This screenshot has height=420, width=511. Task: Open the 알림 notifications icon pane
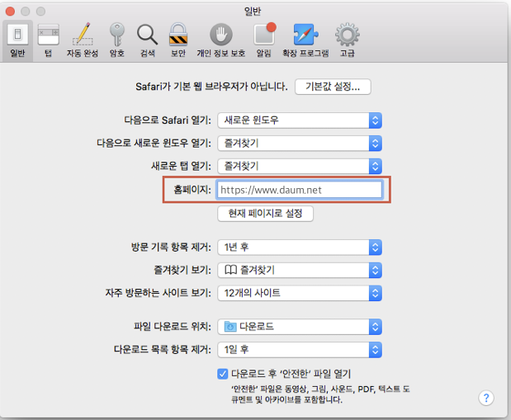click(264, 40)
